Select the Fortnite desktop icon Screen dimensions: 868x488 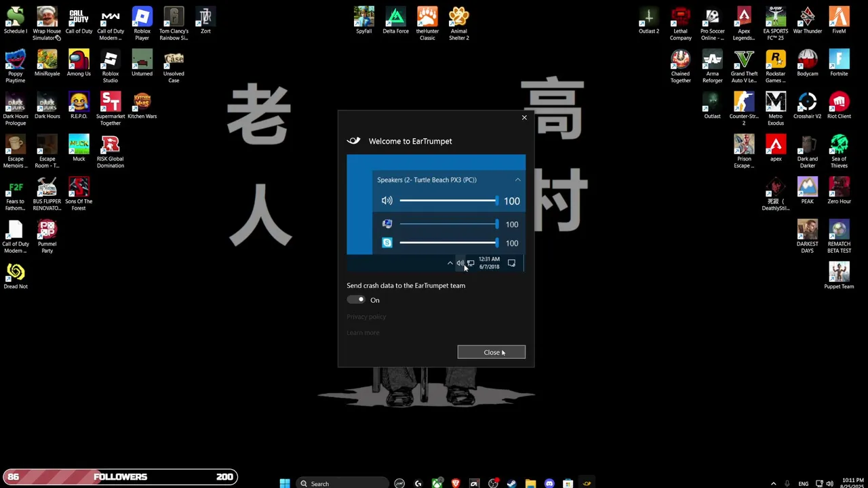[x=839, y=63]
